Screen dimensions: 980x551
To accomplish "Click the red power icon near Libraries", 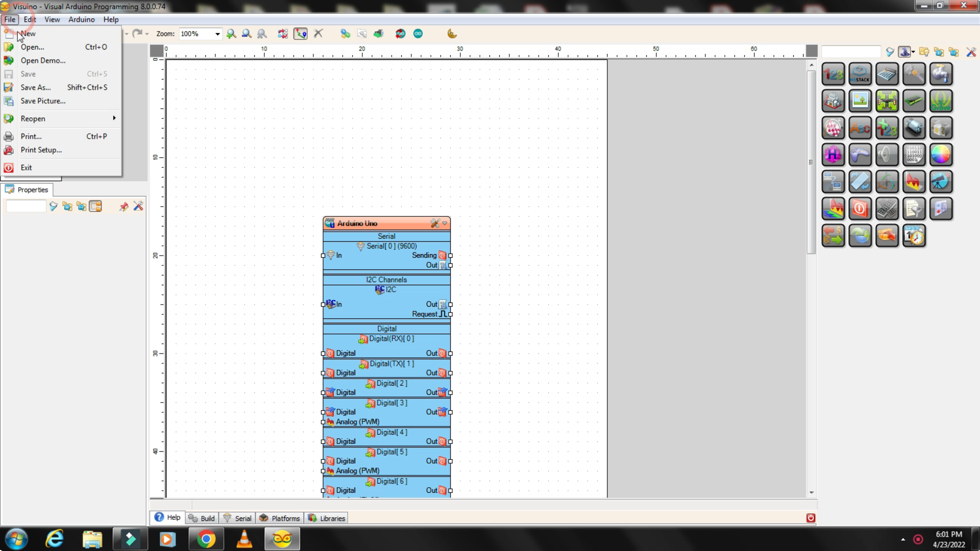I will [811, 518].
